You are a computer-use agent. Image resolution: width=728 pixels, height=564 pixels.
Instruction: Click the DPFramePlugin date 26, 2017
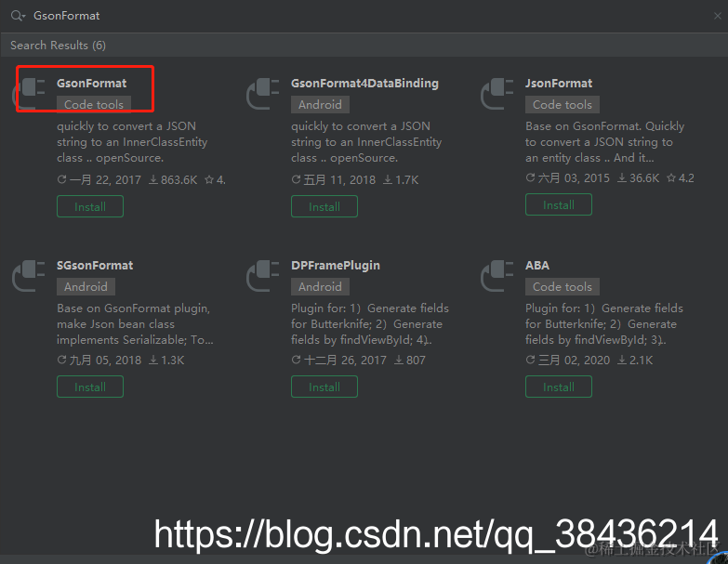point(339,361)
